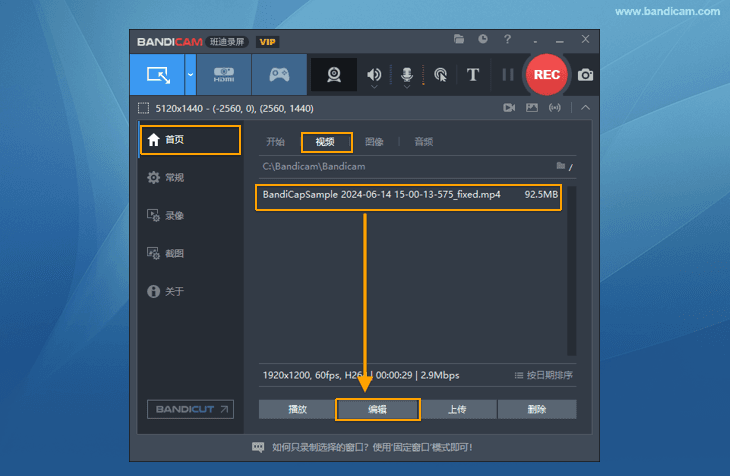Open the screen mode dropdown arrow
This screenshot has width=730, height=476.
(x=190, y=75)
